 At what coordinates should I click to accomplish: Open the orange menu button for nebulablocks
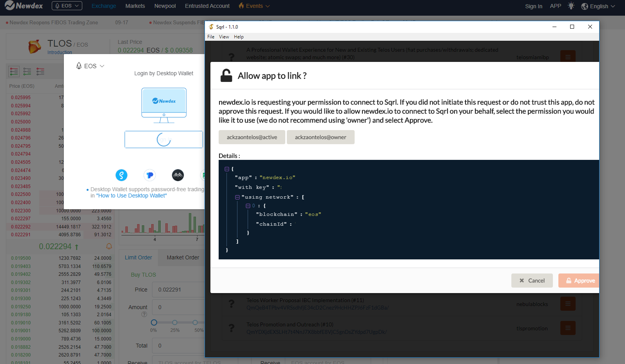[568, 304]
